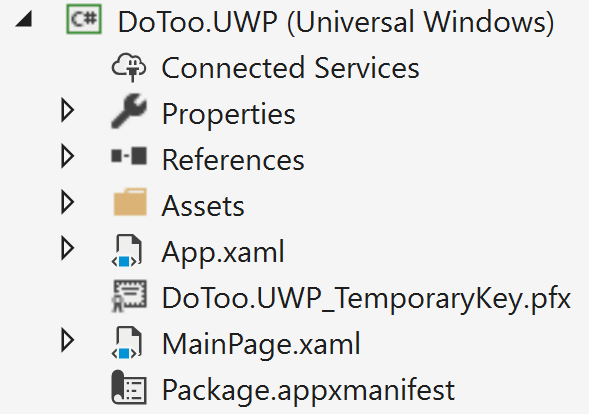Click the Connected Services cloud plug icon

click(x=129, y=67)
